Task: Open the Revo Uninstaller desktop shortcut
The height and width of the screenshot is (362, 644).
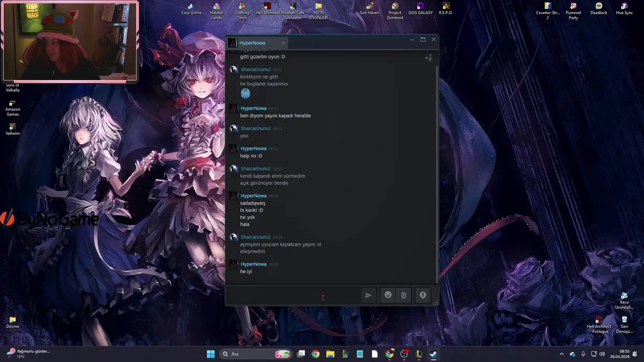Action: point(624,301)
